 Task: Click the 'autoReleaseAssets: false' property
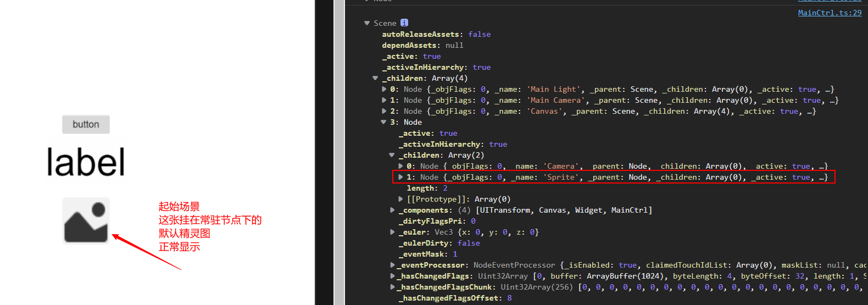point(436,34)
